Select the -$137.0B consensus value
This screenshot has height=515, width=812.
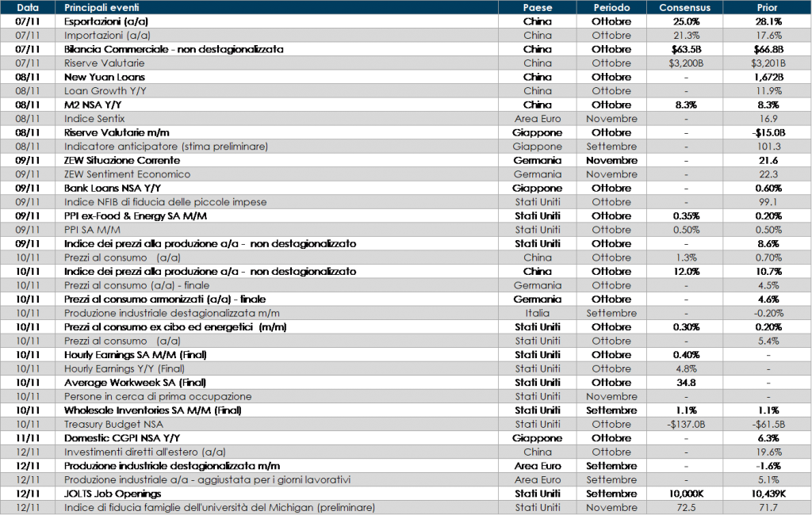(684, 424)
